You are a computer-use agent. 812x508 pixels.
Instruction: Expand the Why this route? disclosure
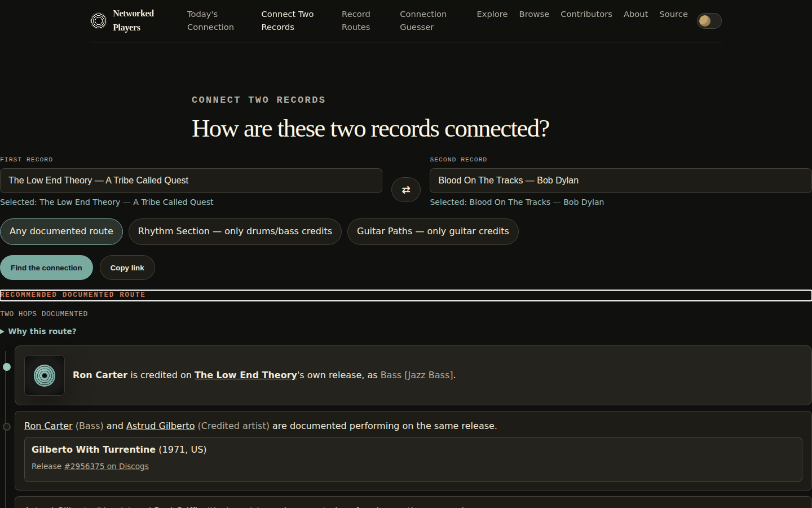(38, 331)
